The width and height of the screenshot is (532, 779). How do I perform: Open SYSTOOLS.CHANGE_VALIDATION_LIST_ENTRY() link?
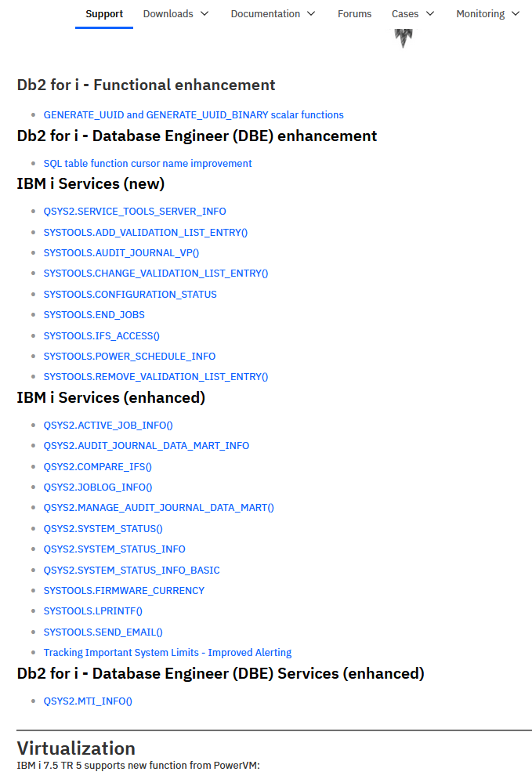156,274
